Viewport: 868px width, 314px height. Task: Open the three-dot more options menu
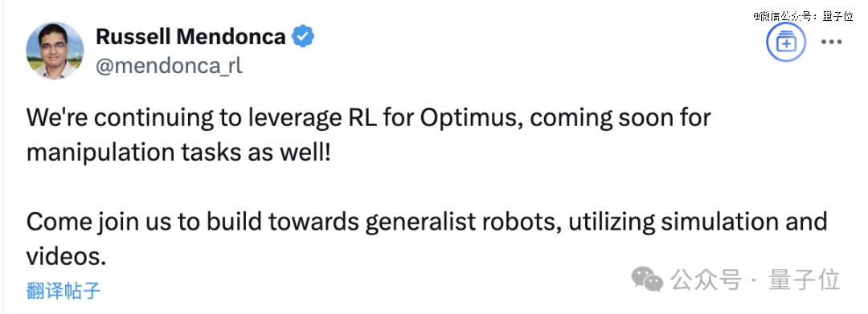[x=831, y=42]
